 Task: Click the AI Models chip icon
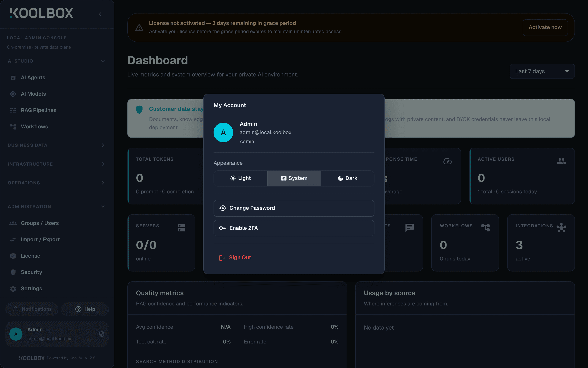(13, 94)
